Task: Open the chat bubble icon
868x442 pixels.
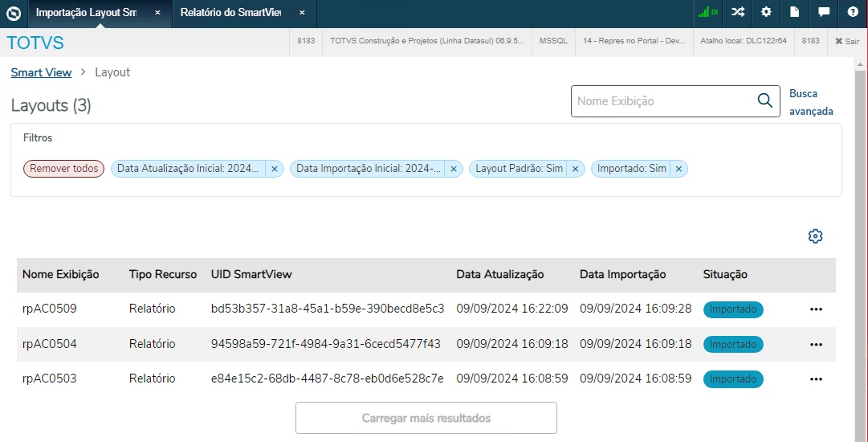Action: [824, 13]
